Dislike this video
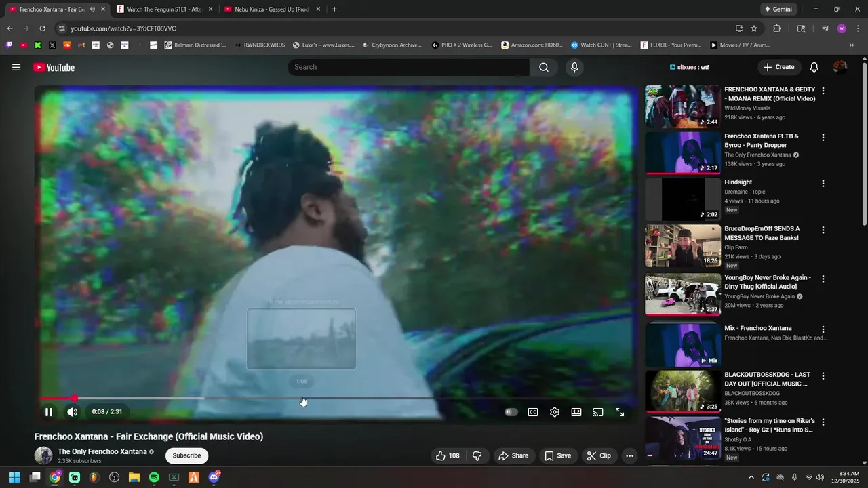 (477, 455)
